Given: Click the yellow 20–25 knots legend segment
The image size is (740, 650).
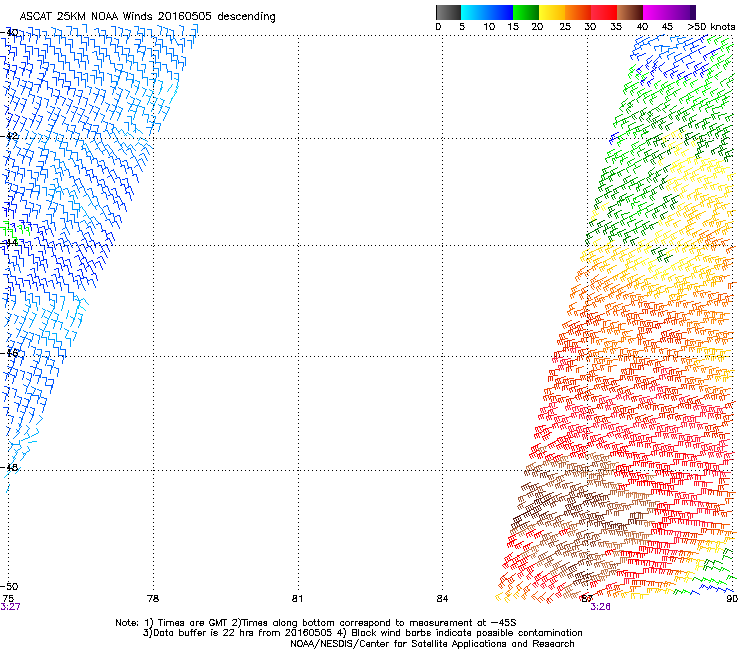Looking at the screenshot, I should [552, 12].
